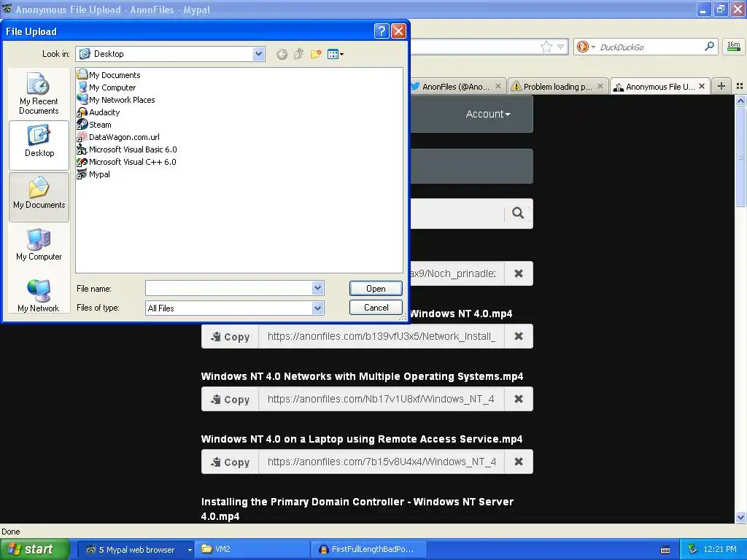Open the Account dropdown menu
This screenshot has height=560, width=747.
coord(488,114)
